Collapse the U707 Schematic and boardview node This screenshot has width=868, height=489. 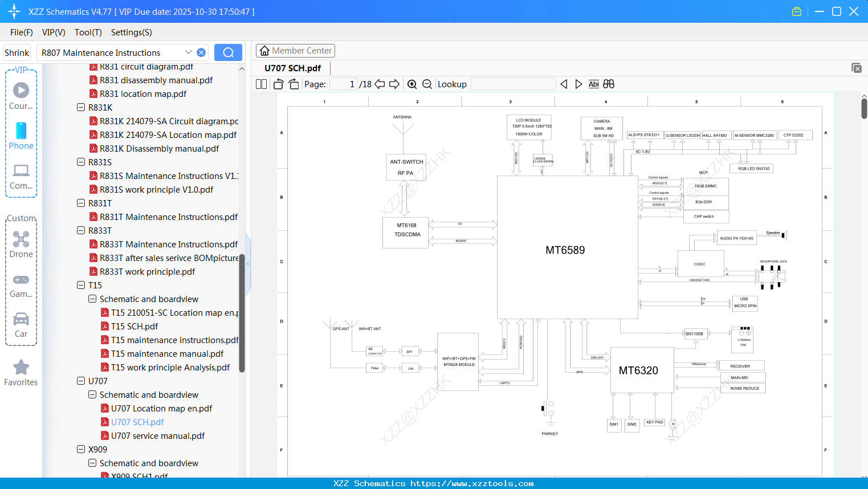point(92,394)
